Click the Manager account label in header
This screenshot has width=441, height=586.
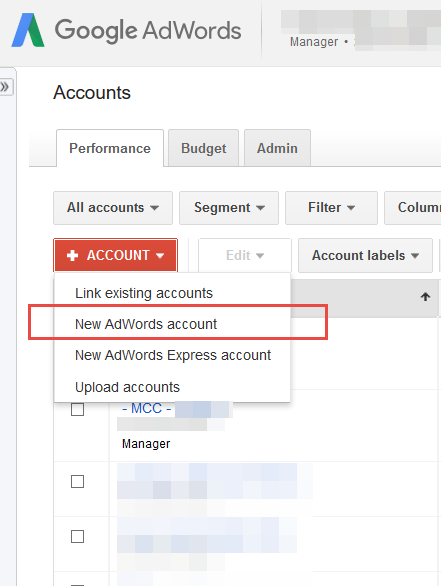tap(314, 42)
